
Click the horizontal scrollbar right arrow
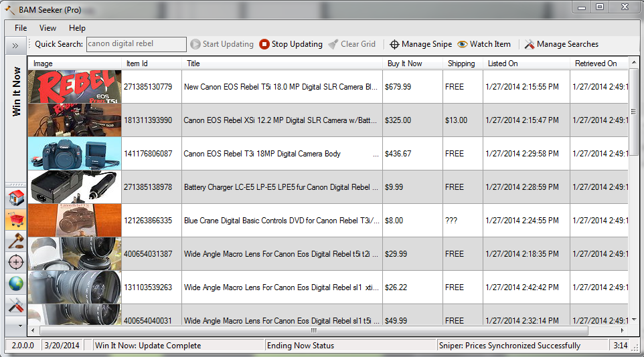click(x=622, y=330)
